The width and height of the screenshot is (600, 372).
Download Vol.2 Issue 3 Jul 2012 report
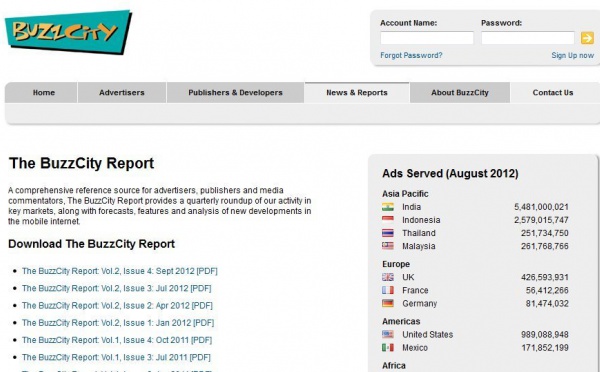click(x=116, y=289)
